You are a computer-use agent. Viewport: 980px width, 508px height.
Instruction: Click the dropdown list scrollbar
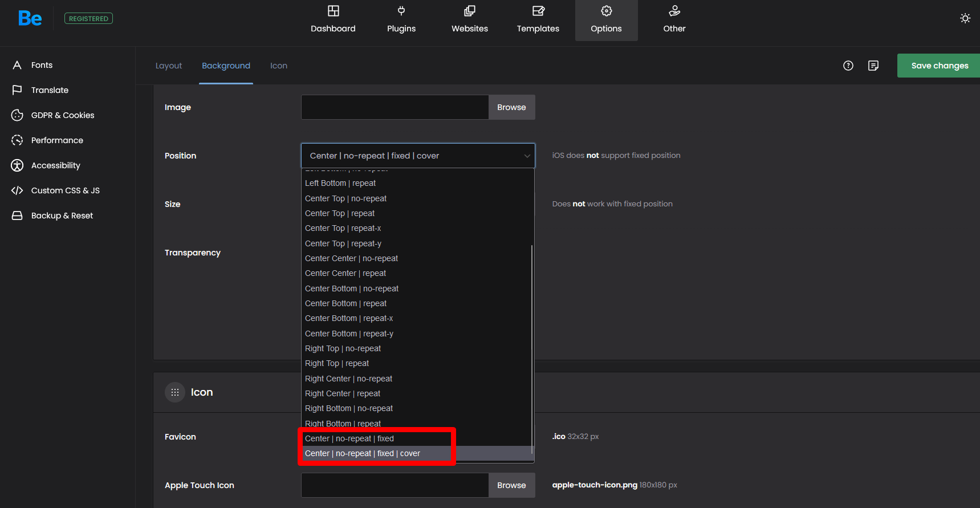(532, 349)
